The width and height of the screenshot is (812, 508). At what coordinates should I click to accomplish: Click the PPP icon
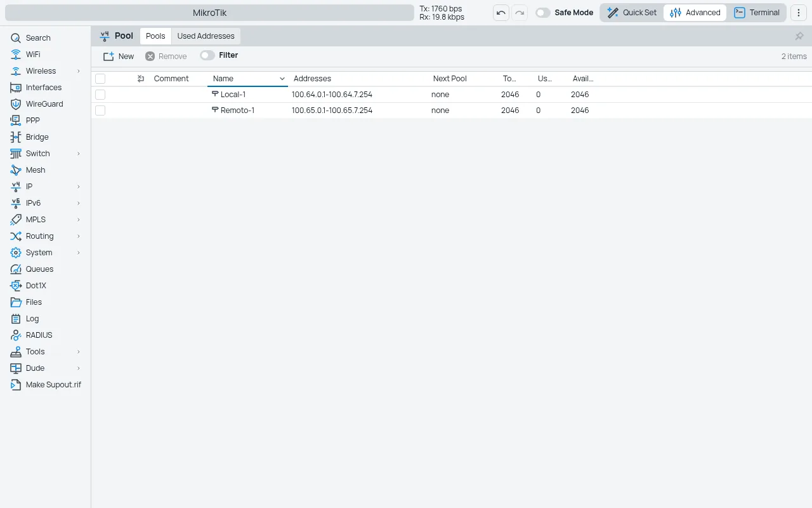coord(16,121)
